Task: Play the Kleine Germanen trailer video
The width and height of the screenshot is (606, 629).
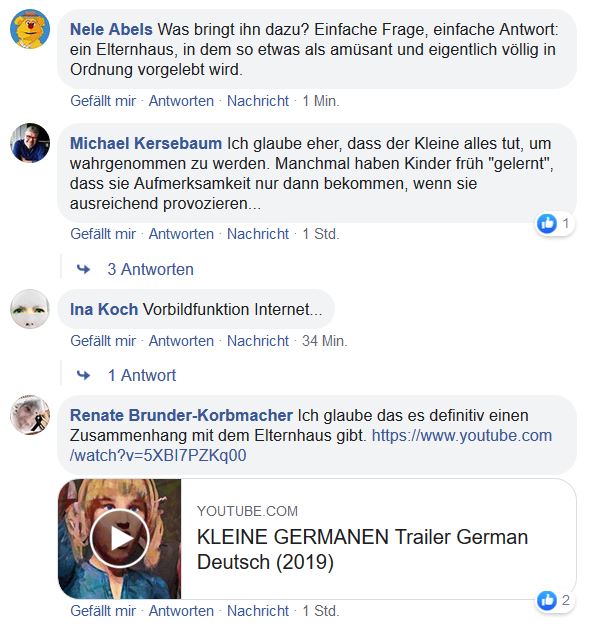Action: (x=119, y=539)
